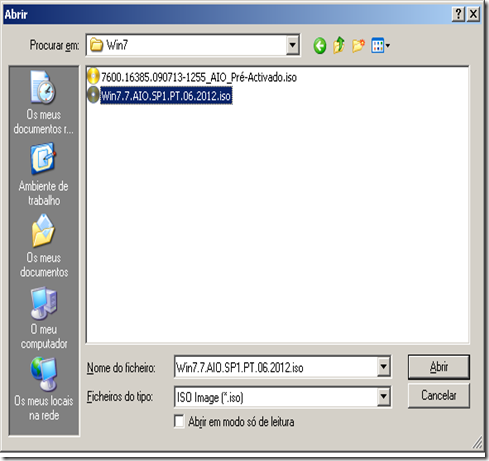The width and height of the screenshot is (489, 461).
Task: Click the ISO Image (*.iso) type field
Action: pos(276,397)
